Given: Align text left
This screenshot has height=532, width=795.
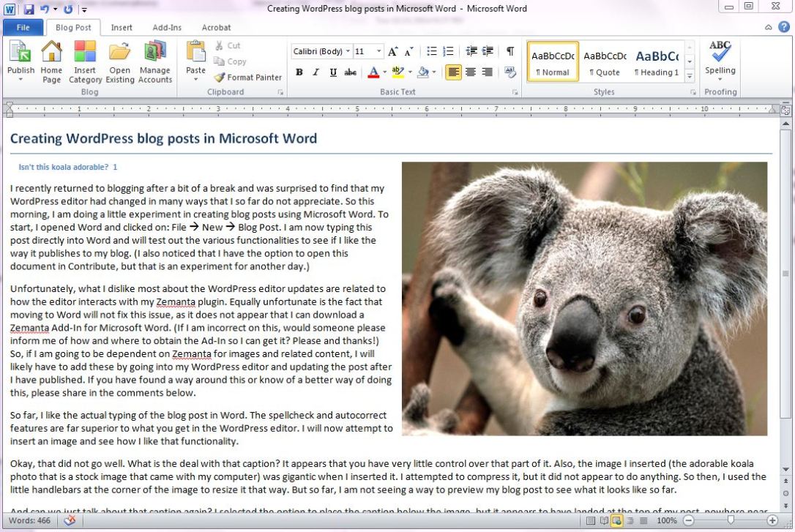Looking at the screenshot, I should click(453, 72).
